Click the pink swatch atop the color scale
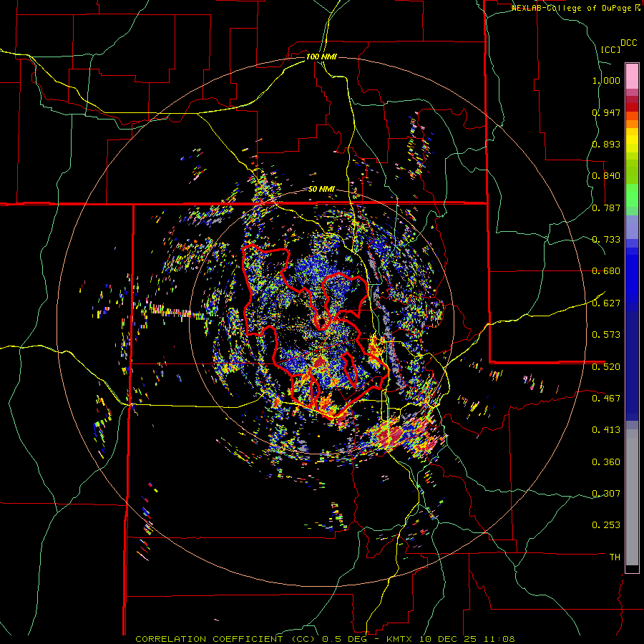Image resolution: width=644 pixels, height=644 pixels. click(632, 76)
